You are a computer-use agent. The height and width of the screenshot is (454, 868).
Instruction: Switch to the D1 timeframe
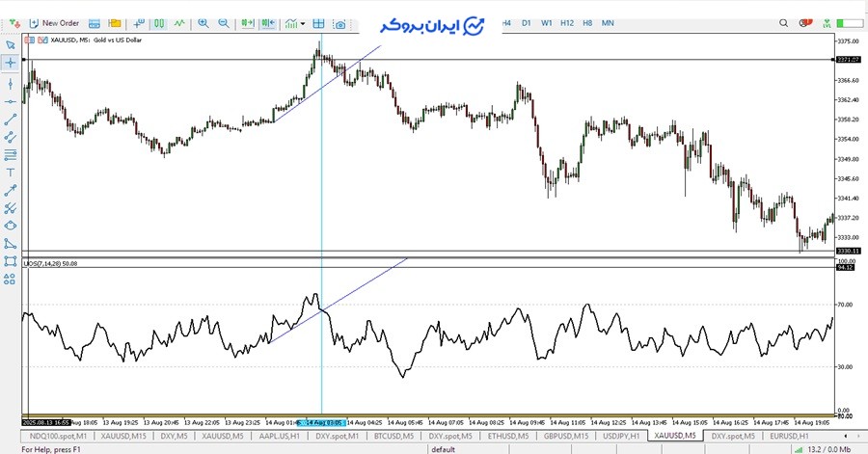(x=527, y=22)
